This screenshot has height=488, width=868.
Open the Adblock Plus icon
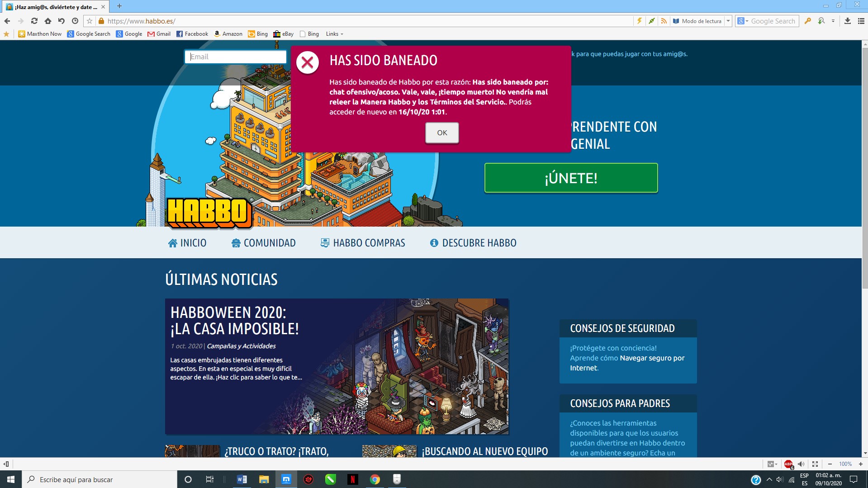tap(788, 464)
